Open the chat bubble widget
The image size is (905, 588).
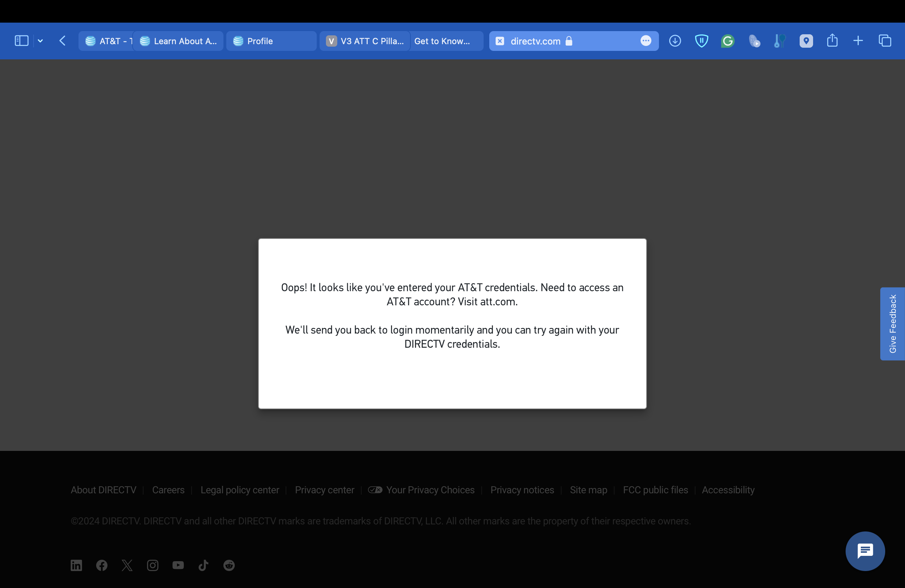865,551
